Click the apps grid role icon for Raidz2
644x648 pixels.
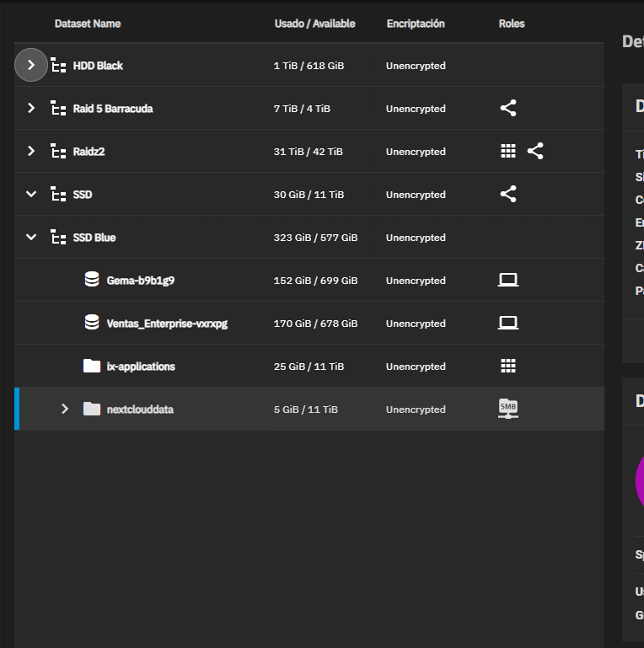(508, 151)
